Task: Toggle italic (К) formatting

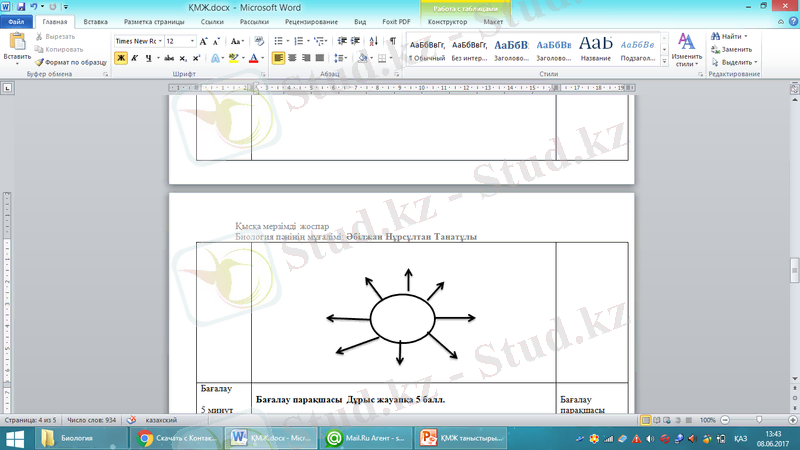Action: coord(134,58)
